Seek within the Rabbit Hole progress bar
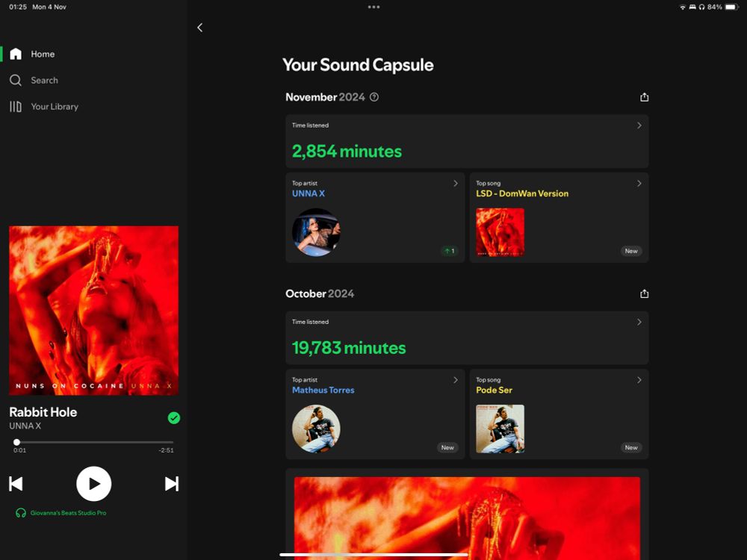The height and width of the screenshot is (560, 747). pos(94,442)
